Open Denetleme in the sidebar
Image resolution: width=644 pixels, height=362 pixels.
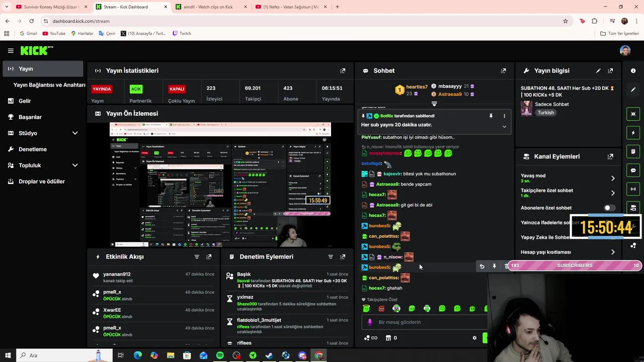click(43, 149)
